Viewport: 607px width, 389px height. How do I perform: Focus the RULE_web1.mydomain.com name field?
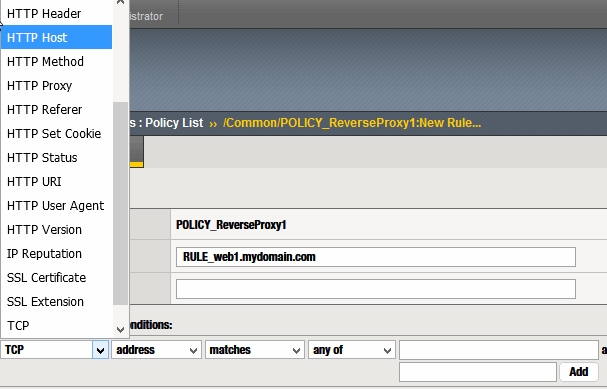point(376,257)
